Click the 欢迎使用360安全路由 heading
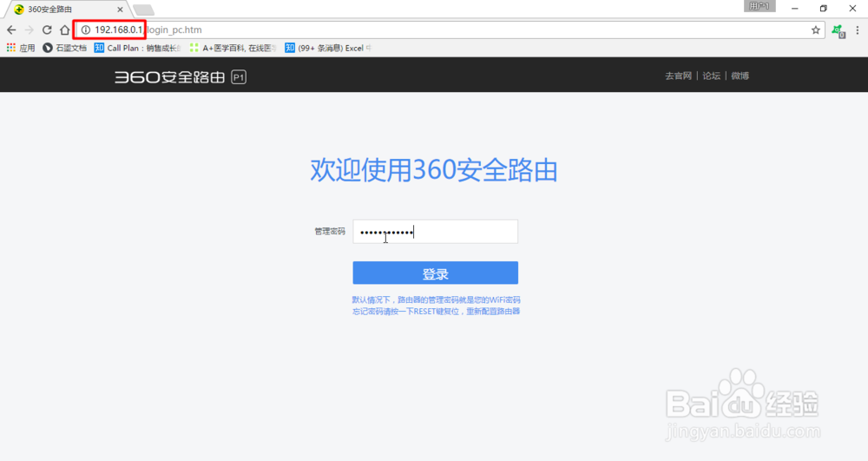The height and width of the screenshot is (461, 868). (434, 170)
